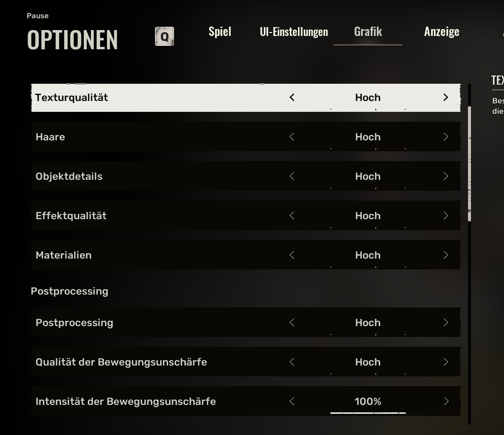Lower the Postprocessing quality setting

292,323
